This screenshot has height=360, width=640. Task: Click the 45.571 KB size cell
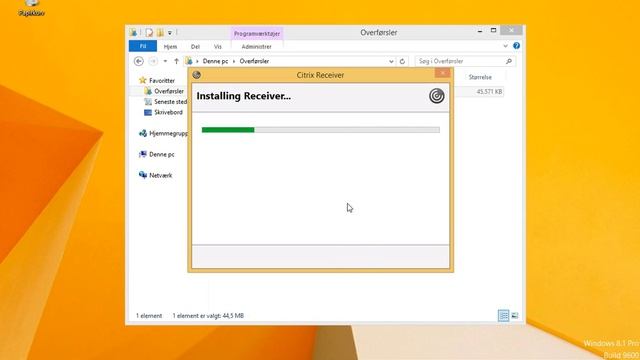(489, 91)
